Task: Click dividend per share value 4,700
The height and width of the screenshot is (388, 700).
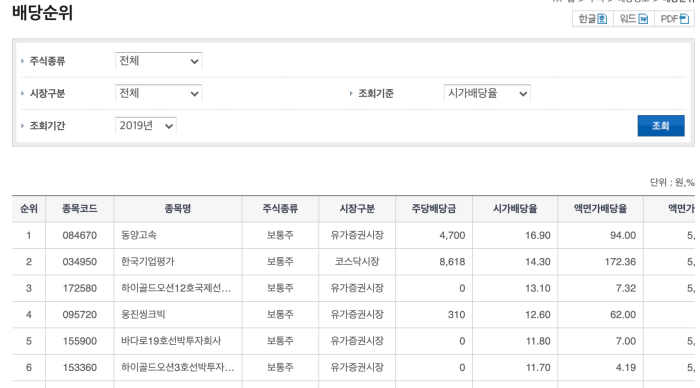Action: click(x=452, y=235)
